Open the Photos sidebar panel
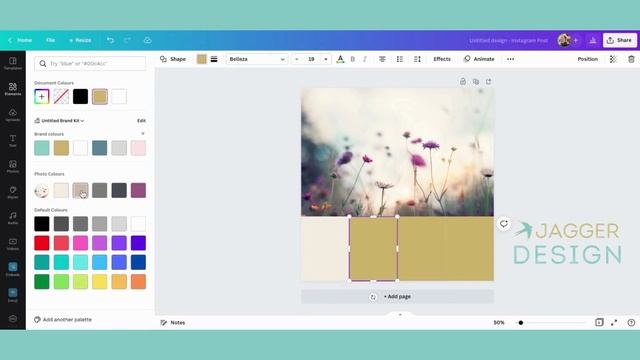640x360 pixels. [x=13, y=167]
